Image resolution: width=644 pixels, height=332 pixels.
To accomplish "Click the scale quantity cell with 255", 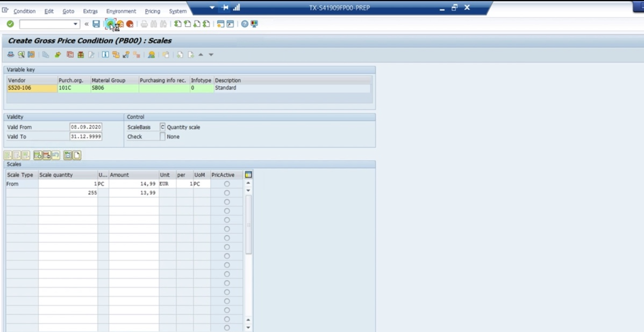I will (x=68, y=193).
